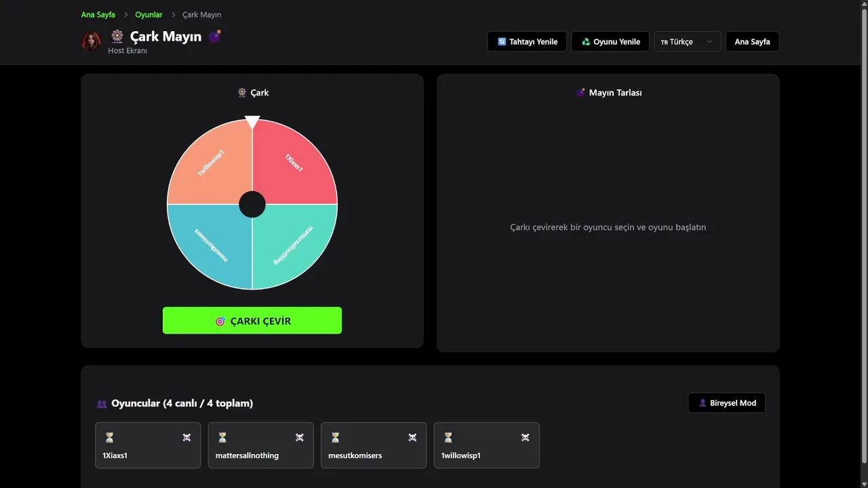868x488 pixels.
Task: Click hourglass icon on mesutkomisers card
Action: pos(335,438)
